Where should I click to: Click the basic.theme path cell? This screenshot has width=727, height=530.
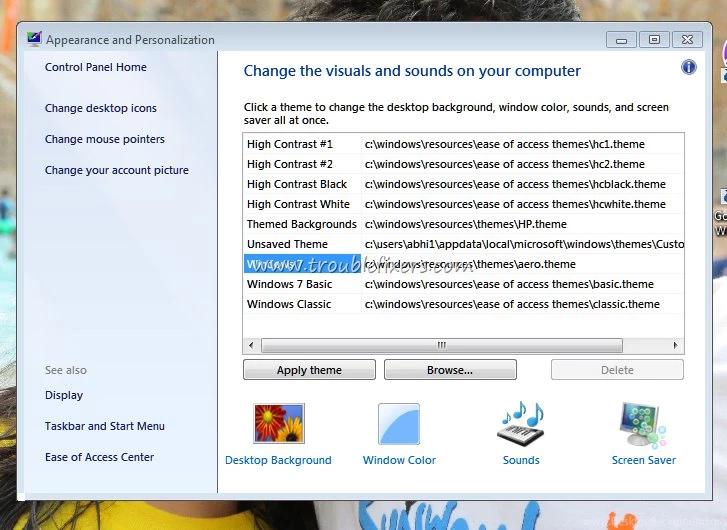click(509, 284)
